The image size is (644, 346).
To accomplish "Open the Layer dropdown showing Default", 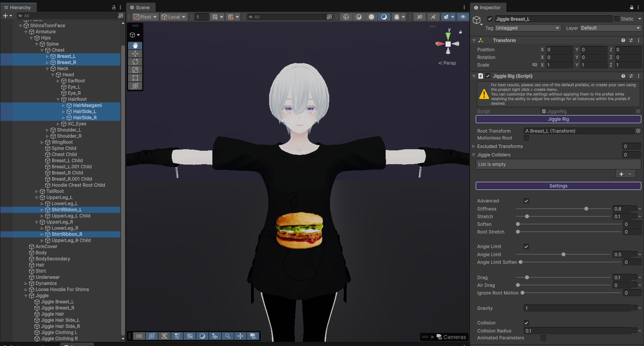I will tap(610, 28).
